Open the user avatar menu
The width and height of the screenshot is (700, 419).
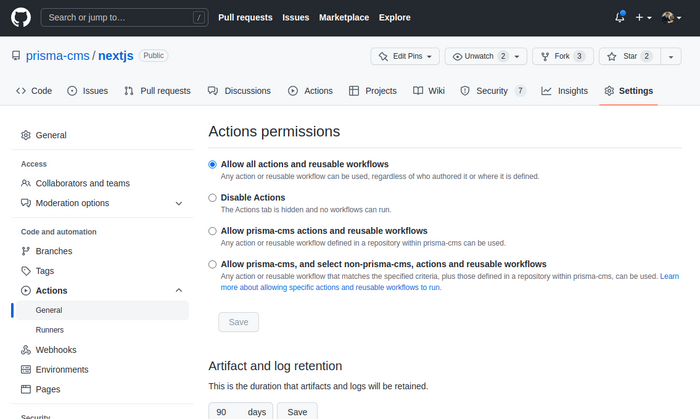[671, 17]
